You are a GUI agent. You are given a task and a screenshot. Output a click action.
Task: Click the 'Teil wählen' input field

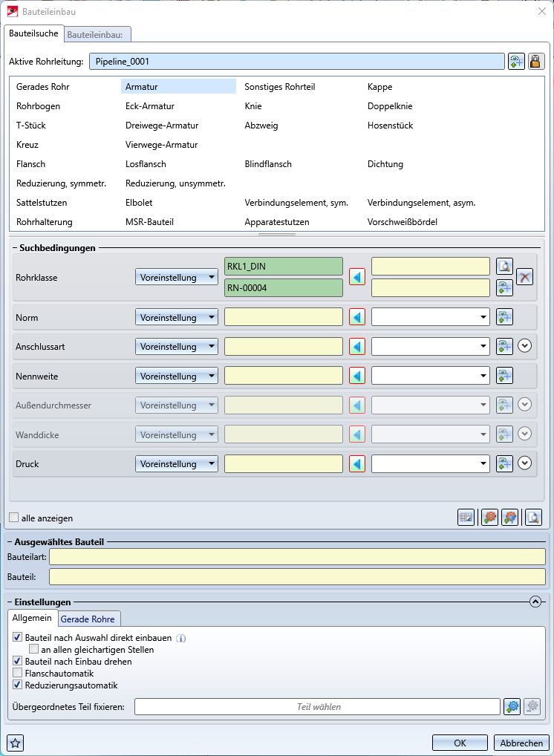(318, 707)
